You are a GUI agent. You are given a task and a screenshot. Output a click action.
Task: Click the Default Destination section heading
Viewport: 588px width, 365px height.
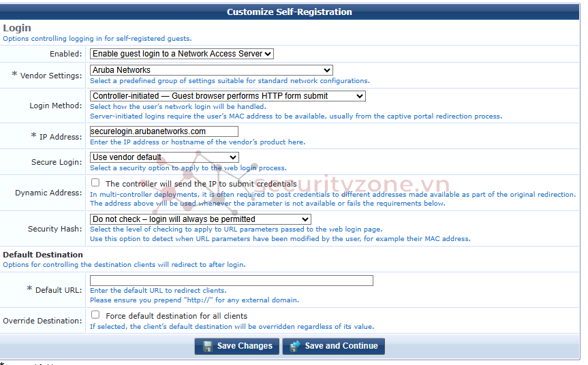(43, 255)
